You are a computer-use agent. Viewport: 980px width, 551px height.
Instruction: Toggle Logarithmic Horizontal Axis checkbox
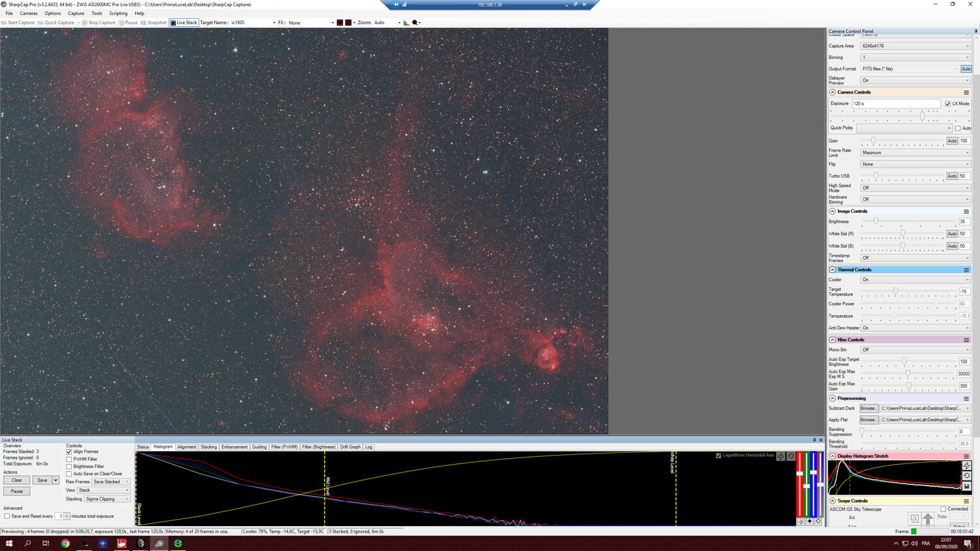coord(719,456)
